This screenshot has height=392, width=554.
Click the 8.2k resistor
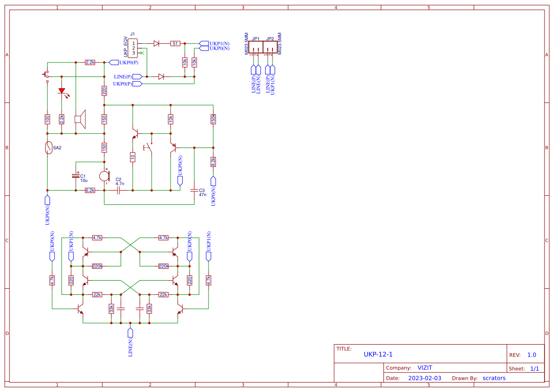pos(213,162)
